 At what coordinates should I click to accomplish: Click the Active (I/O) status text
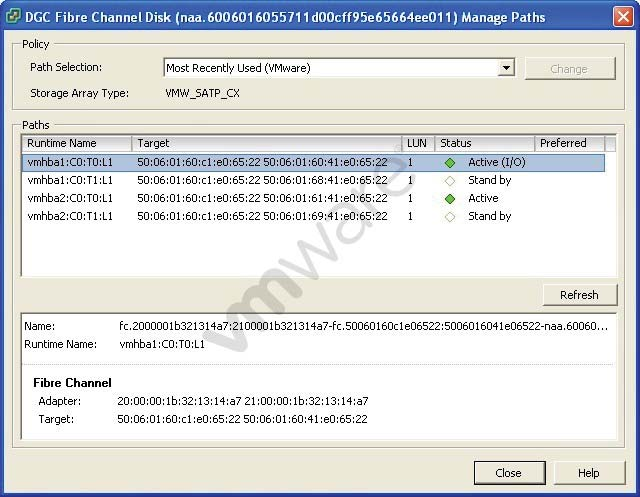click(x=497, y=162)
